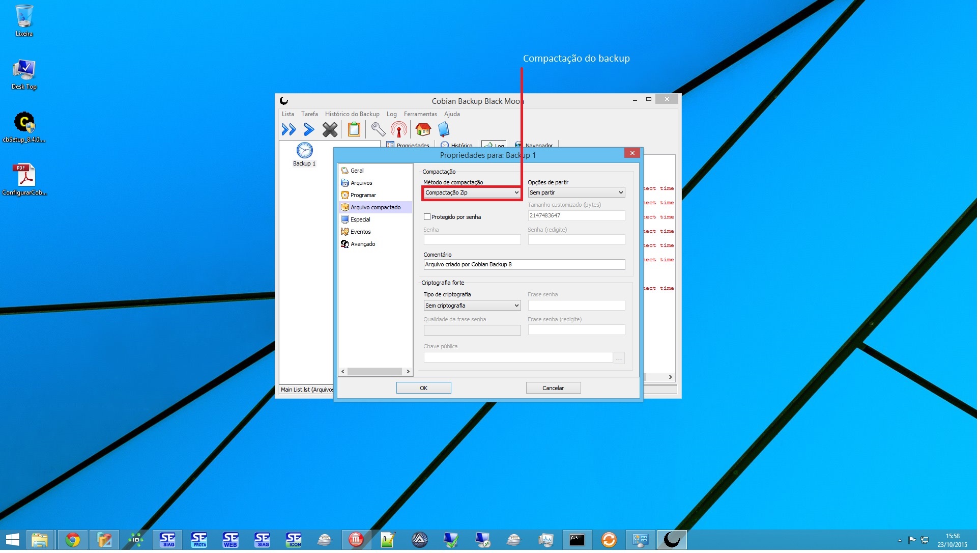Click the run all tasks double-arrow icon

tap(289, 130)
